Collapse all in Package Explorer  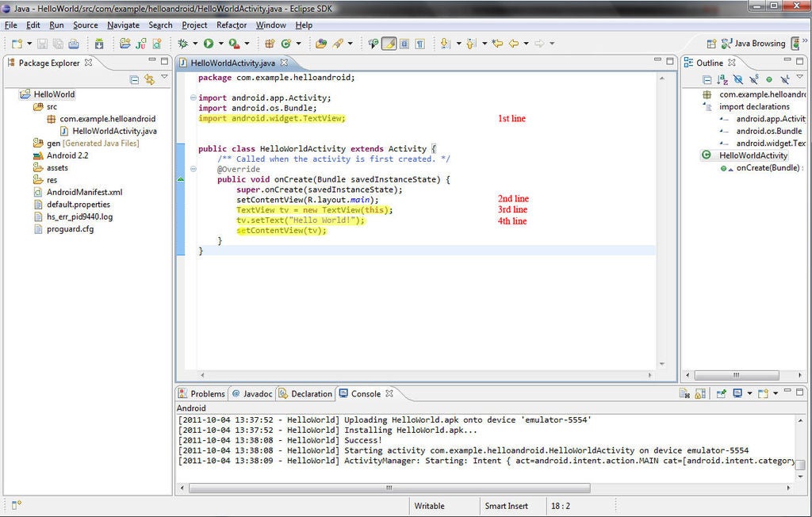tap(135, 79)
